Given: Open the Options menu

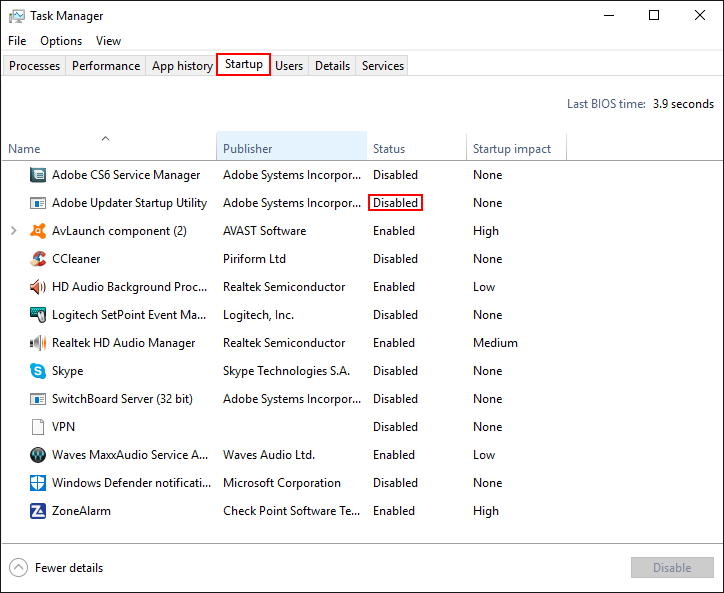Looking at the screenshot, I should tap(61, 41).
